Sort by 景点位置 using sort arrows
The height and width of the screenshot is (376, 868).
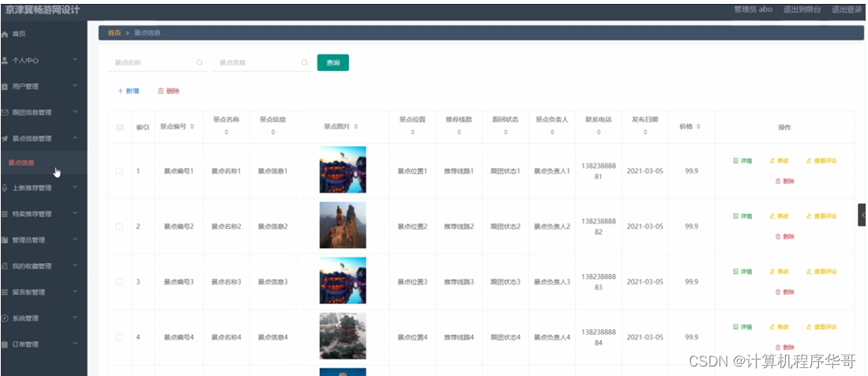point(412,133)
